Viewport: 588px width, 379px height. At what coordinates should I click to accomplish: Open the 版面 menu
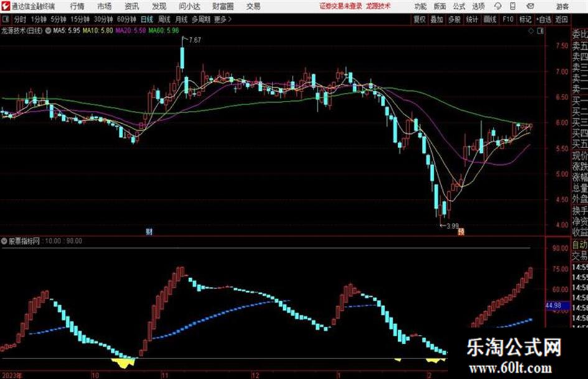click(x=440, y=6)
